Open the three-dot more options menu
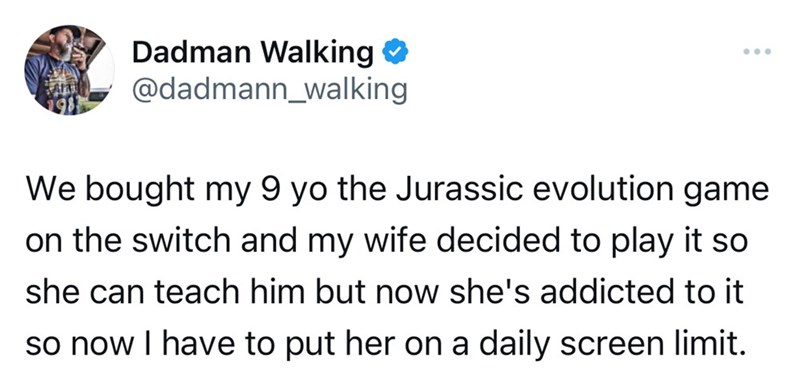Image resolution: width=800 pixels, height=380 pixels. [x=757, y=52]
